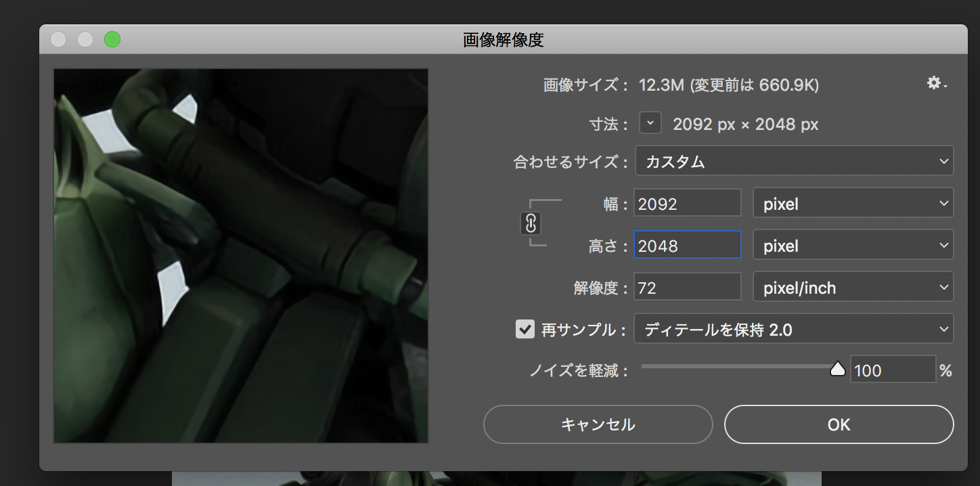Screen dimensions: 980x486
Task: Click the 解像度 field showing 72
Action: click(687, 288)
